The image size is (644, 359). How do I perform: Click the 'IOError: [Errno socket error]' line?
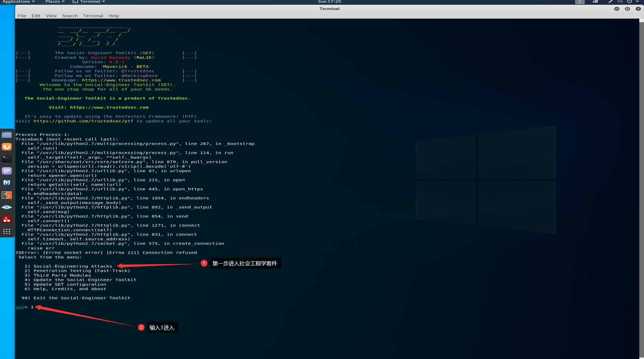[x=106, y=253]
